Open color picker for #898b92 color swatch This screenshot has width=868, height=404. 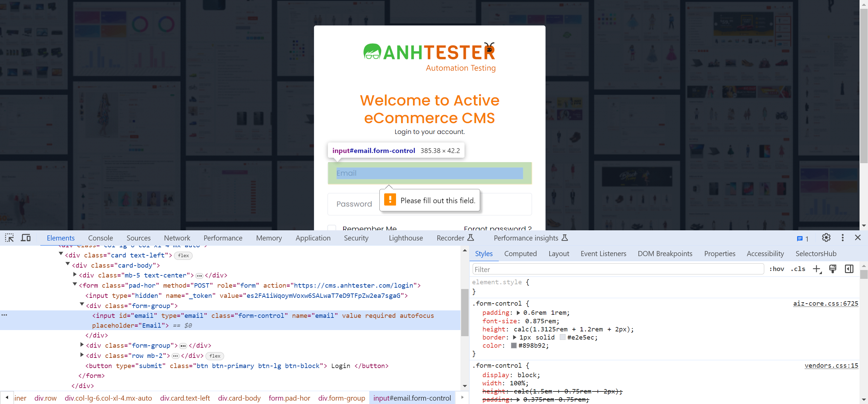coord(514,346)
